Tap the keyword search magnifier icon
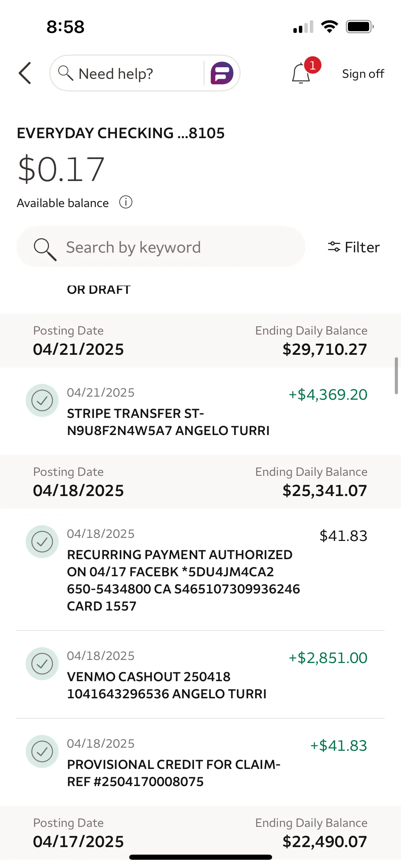Viewport: 401px width, 868px height. [x=45, y=249]
